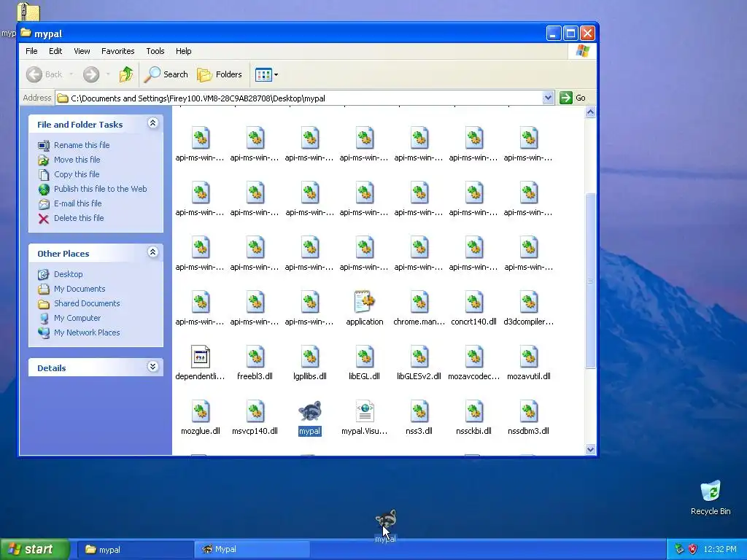Select msvcp140.dll file
The width and height of the screenshot is (747, 560).
coord(255,417)
